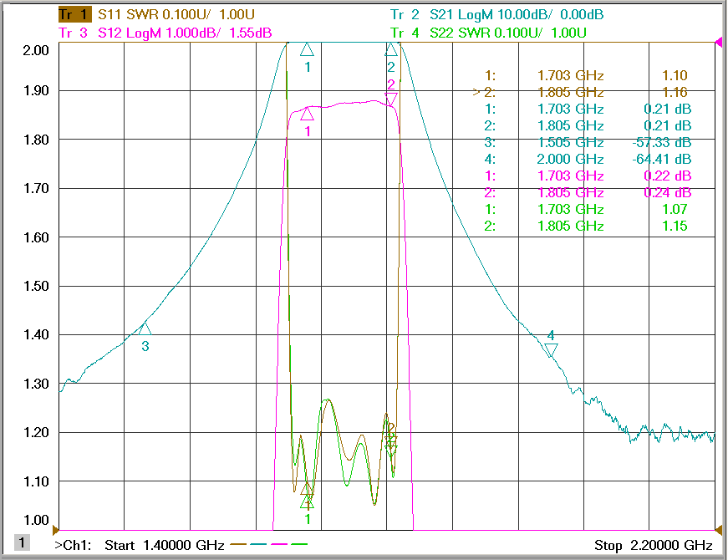Image resolution: width=728 pixels, height=560 pixels.
Task: Click the brown reference arrow at bottom-left
Action: click(56, 530)
